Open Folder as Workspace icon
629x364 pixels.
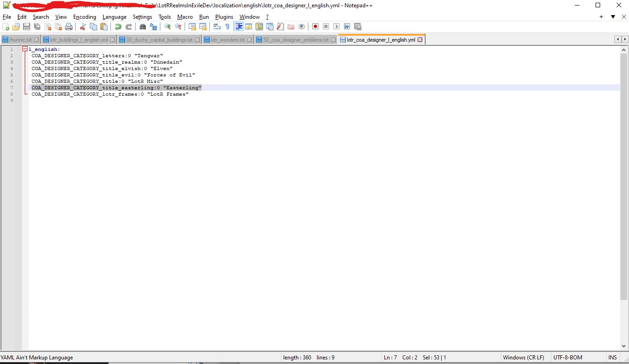[291, 27]
